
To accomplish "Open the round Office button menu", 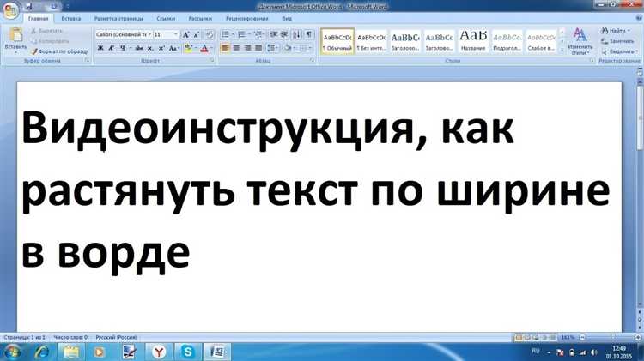I will 10,9.
